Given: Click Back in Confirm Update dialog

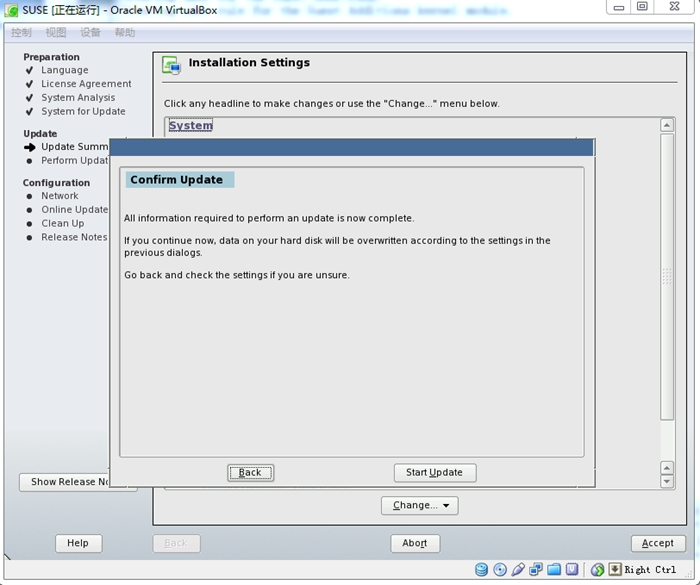Looking at the screenshot, I should pos(250,472).
